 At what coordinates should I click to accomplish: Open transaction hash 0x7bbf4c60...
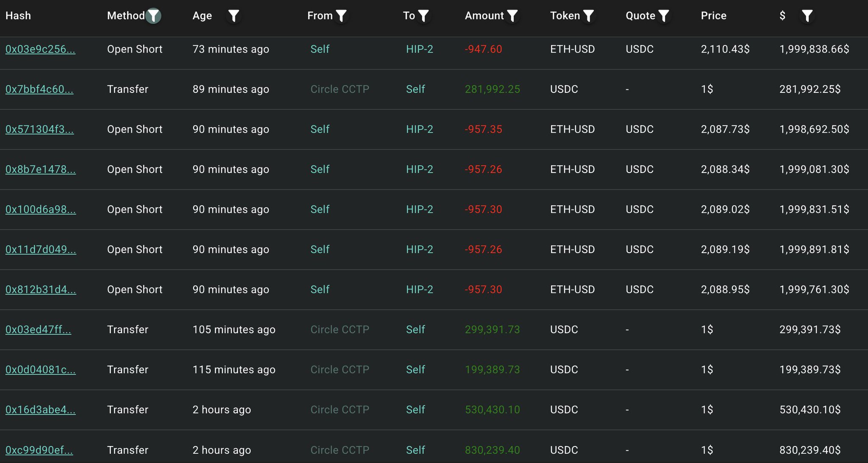coord(39,89)
